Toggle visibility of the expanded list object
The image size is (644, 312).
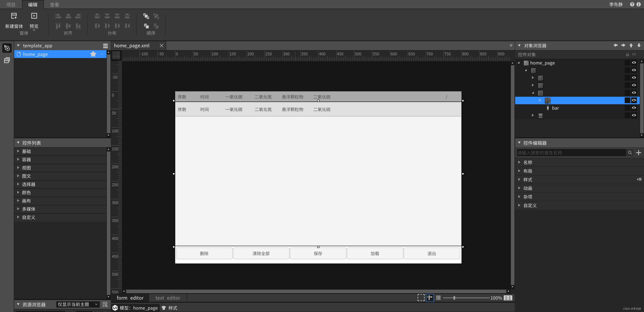[634, 93]
